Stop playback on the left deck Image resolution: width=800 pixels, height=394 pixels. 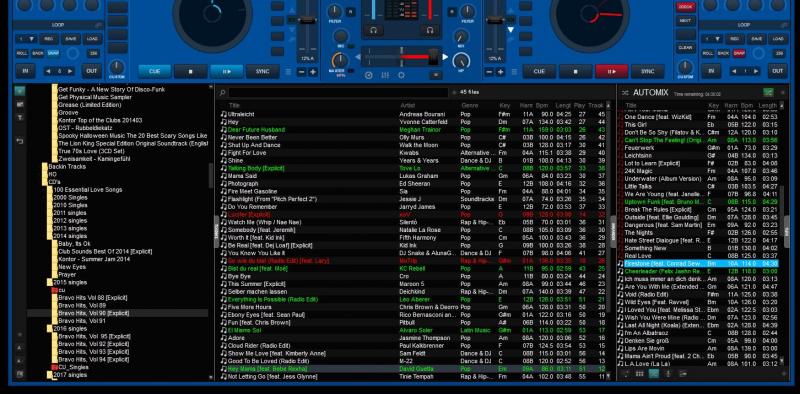tap(190, 71)
